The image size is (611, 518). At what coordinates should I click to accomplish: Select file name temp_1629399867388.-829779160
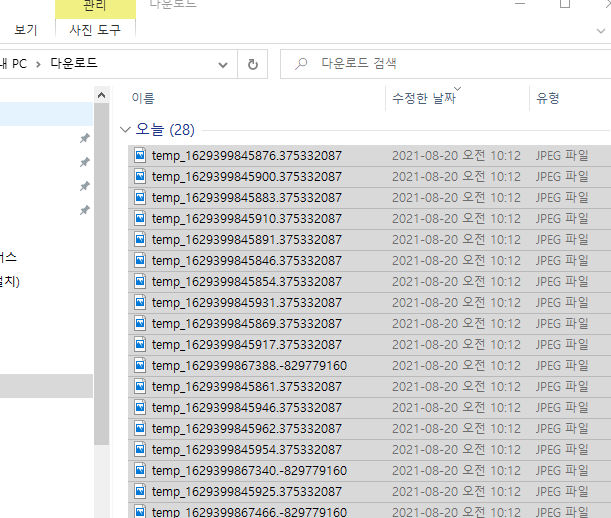coord(249,366)
